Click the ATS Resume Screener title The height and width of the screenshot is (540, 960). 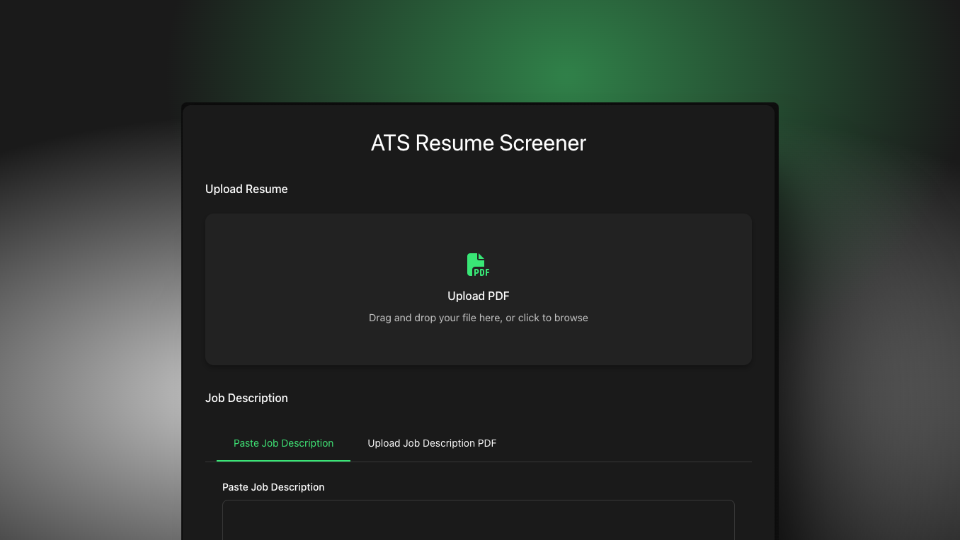[478, 143]
